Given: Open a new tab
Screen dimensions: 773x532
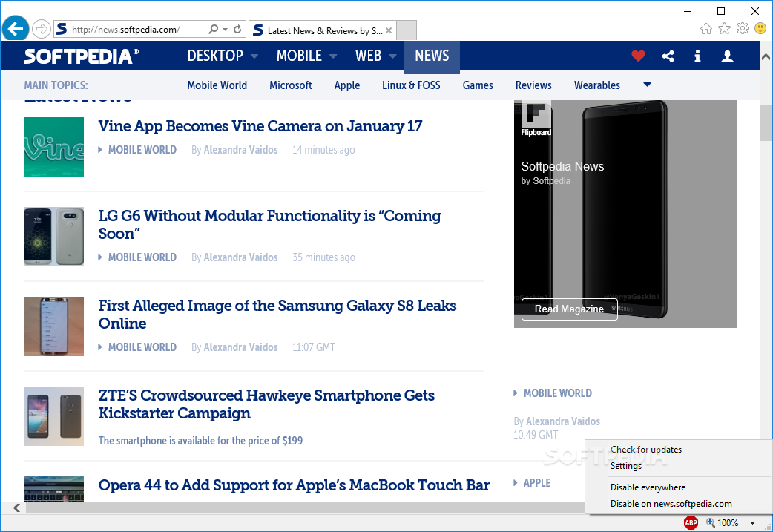Looking at the screenshot, I should click(407, 30).
